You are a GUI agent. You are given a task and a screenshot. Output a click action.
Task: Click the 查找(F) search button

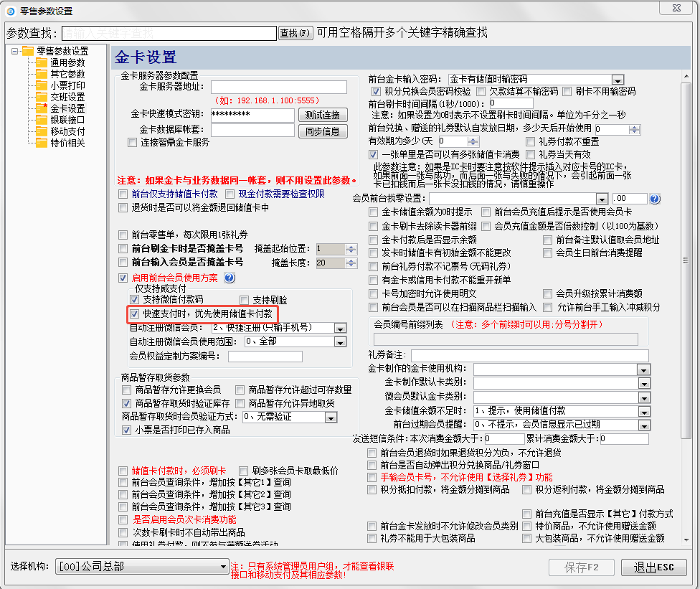295,33
